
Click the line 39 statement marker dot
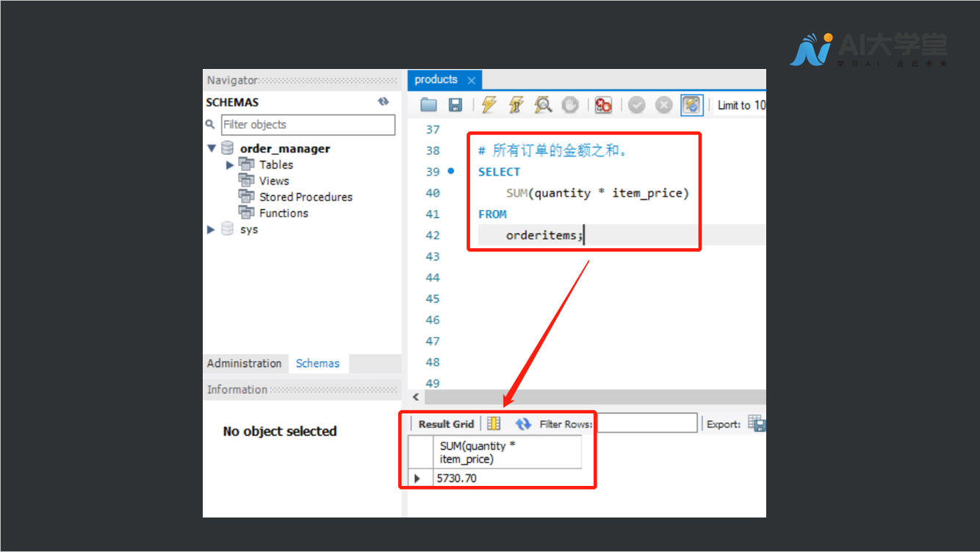pos(450,171)
